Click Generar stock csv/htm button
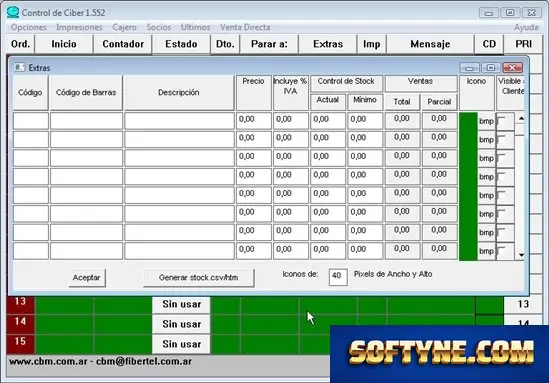The height and width of the screenshot is (383, 549). click(x=199, y=278)
